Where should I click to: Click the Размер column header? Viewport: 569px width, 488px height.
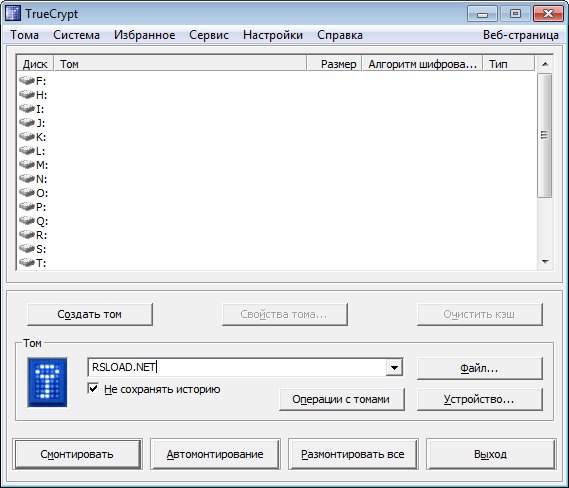click(335, 64)
